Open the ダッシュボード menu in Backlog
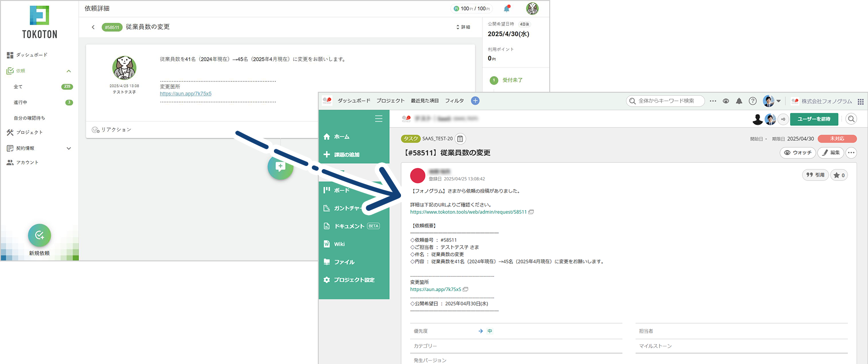 [354, 101]
